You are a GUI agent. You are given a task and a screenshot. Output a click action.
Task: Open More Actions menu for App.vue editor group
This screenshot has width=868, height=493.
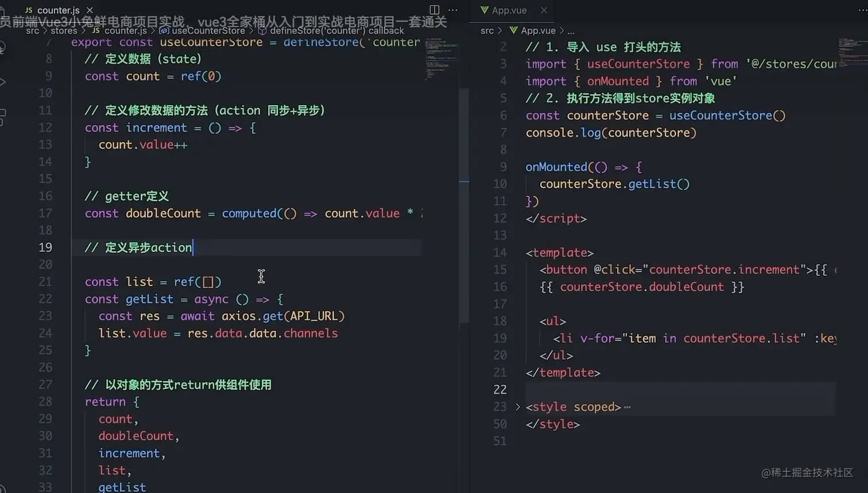[x=862, y=10]
